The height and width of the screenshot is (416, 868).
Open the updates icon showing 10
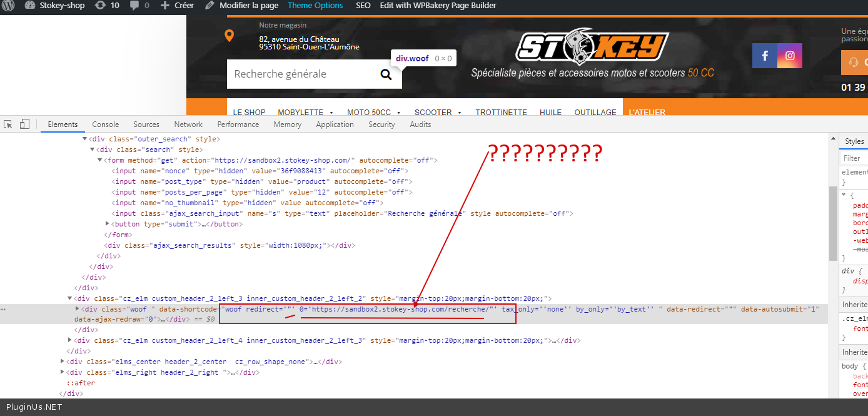coord(106,6)
